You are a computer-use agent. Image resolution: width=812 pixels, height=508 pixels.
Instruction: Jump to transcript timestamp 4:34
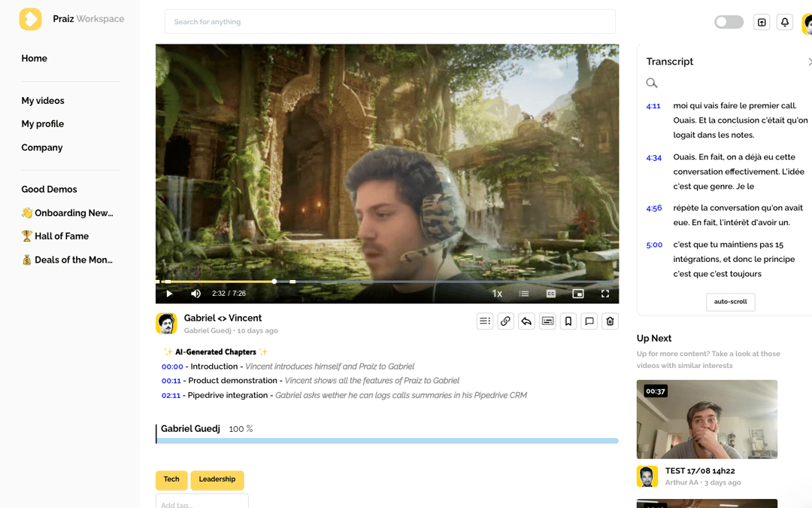pos(653,157)
